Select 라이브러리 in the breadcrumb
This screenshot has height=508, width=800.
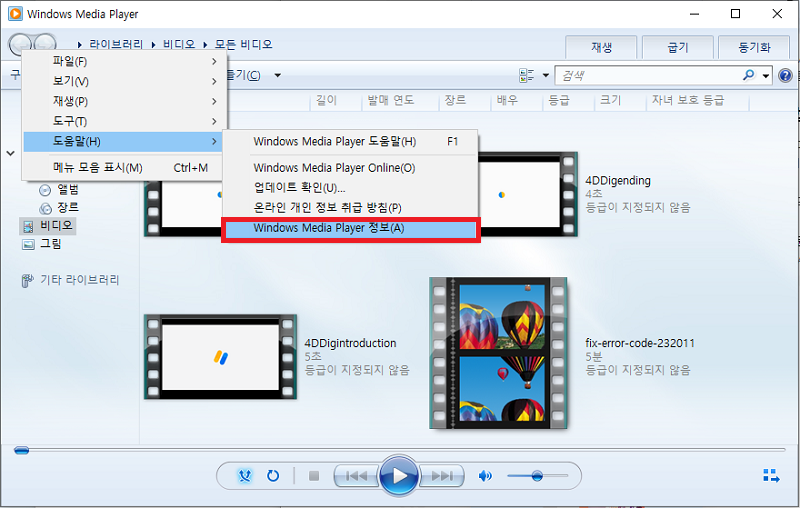click(116, 44)
